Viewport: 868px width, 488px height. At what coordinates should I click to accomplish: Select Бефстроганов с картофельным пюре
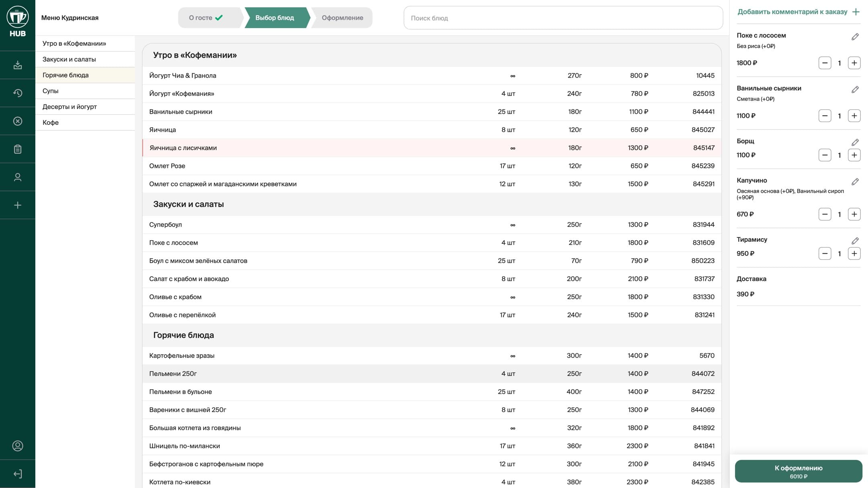pyautogui.click(x=432, y=464)
